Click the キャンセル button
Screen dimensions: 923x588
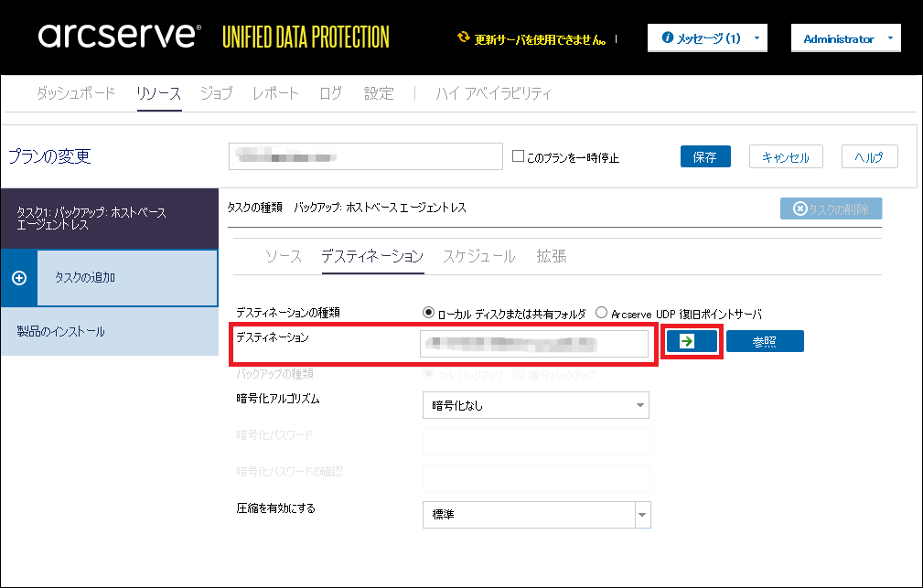785,156
